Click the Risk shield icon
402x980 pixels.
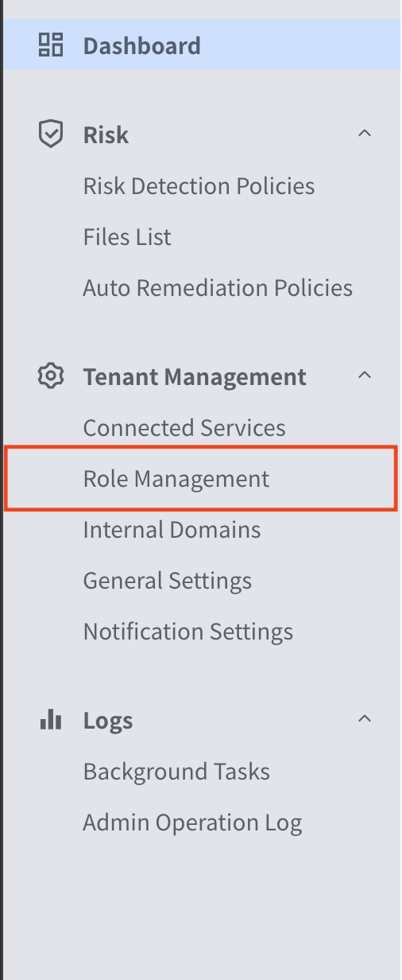tap(51, 134)
